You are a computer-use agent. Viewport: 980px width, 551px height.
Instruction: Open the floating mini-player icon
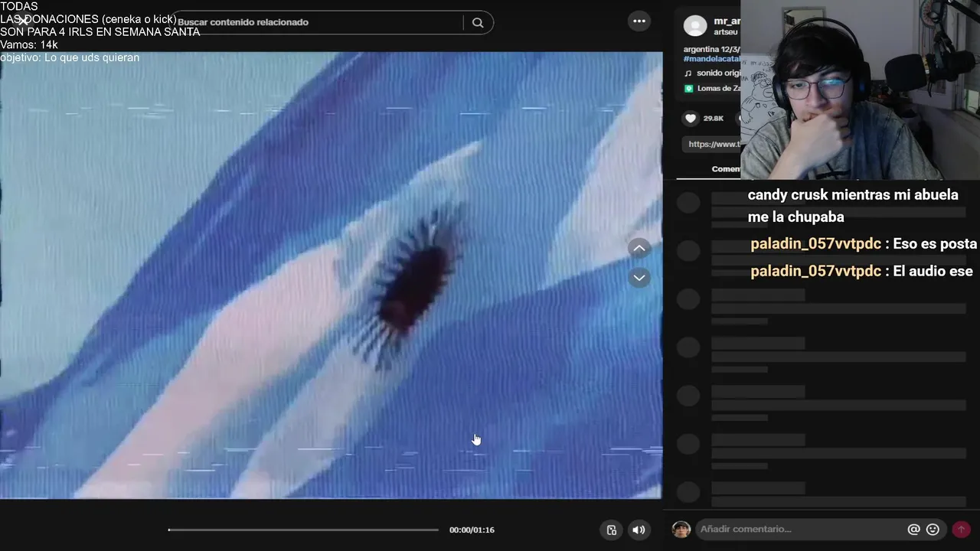[x=612, y=530]
